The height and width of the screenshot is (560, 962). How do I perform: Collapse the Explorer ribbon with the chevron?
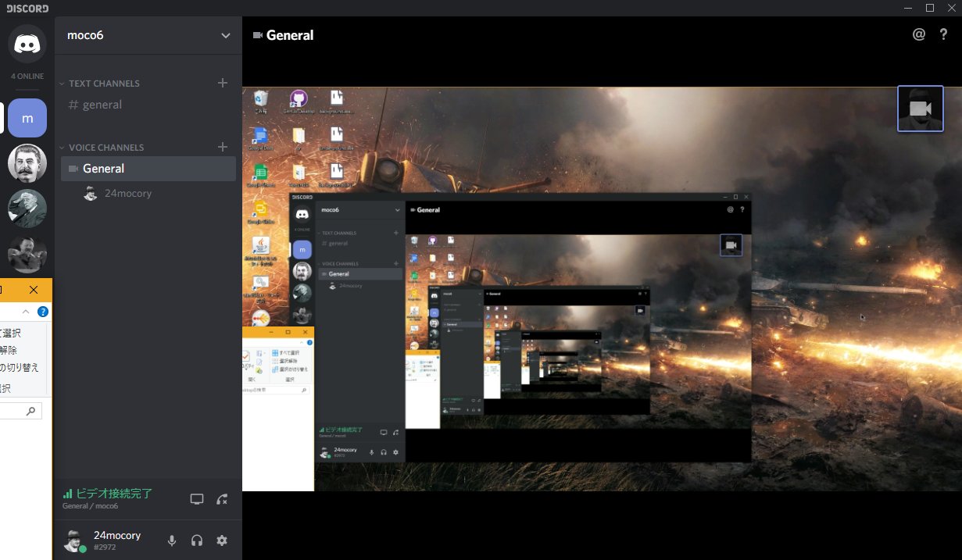click(26, 312)
